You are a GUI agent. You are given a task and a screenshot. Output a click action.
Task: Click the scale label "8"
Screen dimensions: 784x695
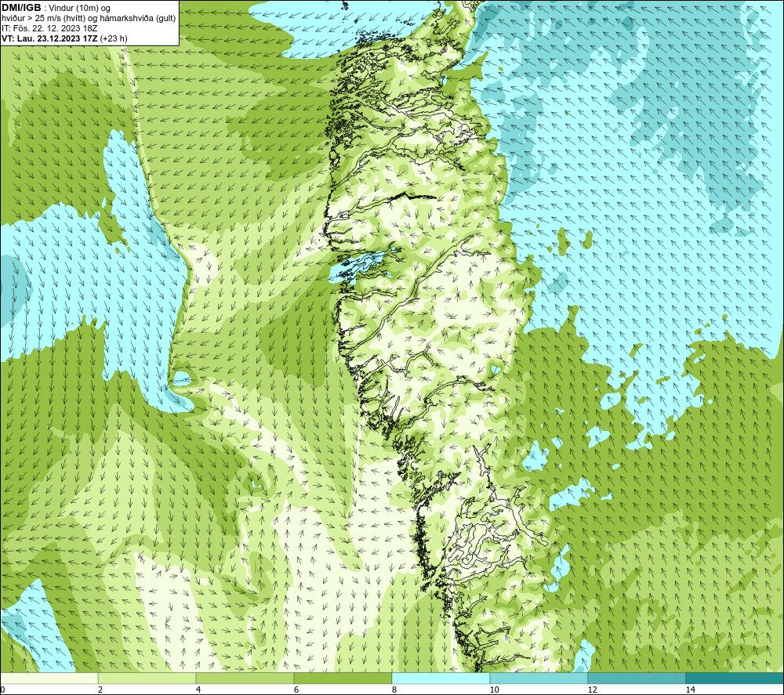(394, 690)
